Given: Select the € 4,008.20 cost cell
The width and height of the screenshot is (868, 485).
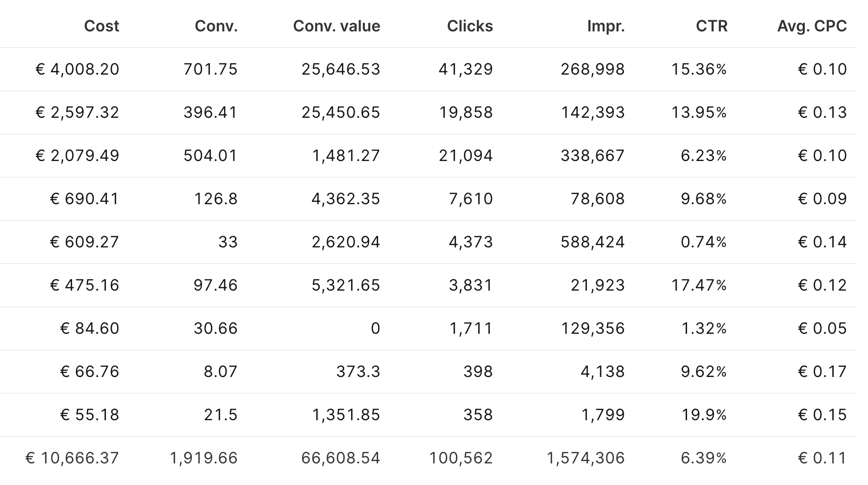Looking at the screenshot, I should [x=77, y=69].
